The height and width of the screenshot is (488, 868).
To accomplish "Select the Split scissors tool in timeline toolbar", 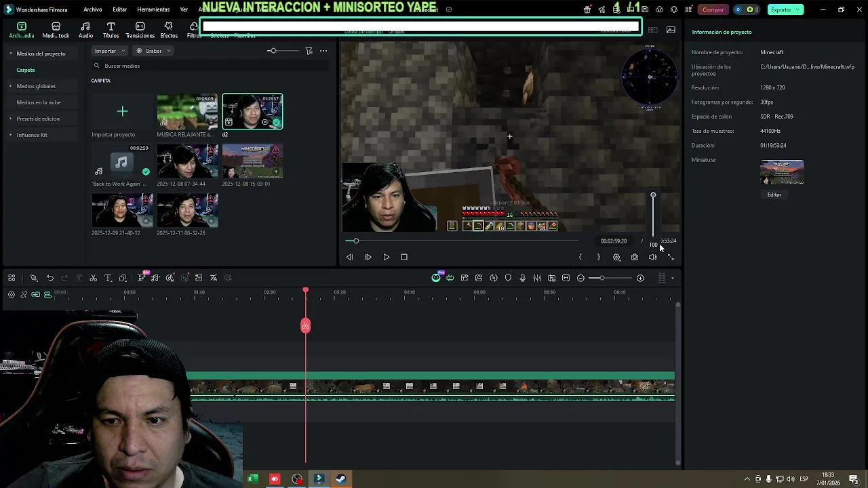I will click(93, 278).
